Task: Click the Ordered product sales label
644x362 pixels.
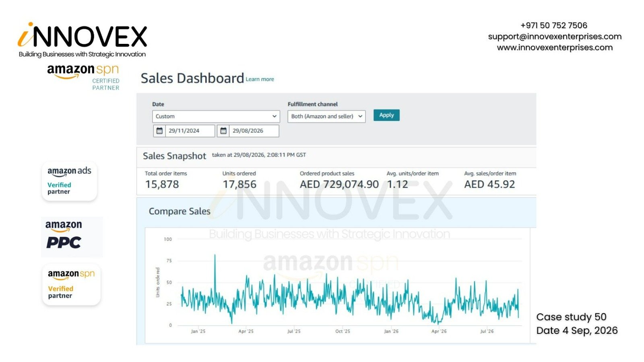Action: coord(327,173)
